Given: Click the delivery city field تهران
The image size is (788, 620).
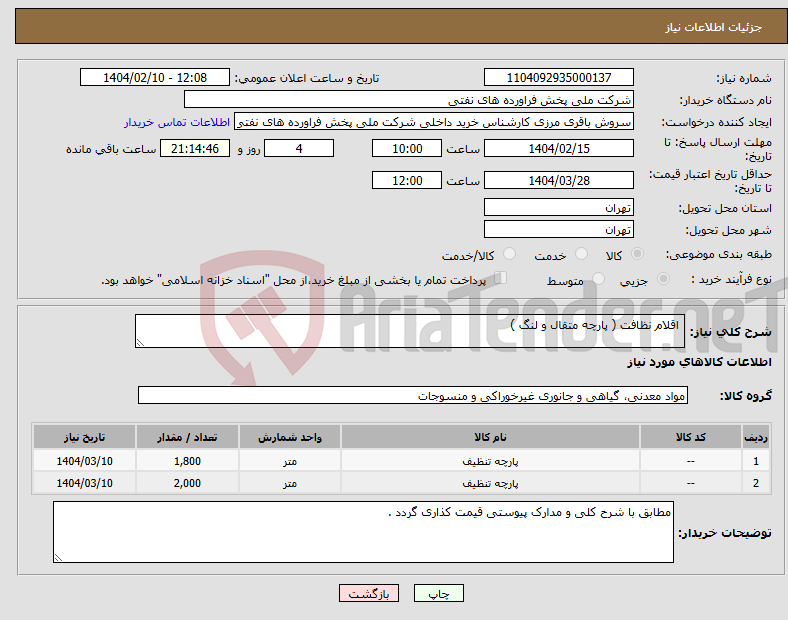Looking at the screenshot, I should tap(558, 229).
